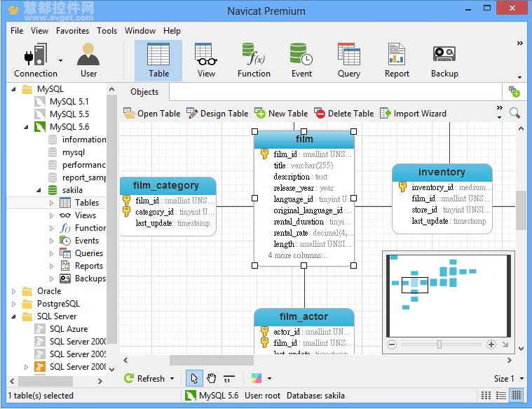Open the Event objects icon
The height and width of the screenshot is (409, 532).
coord(301,60)
